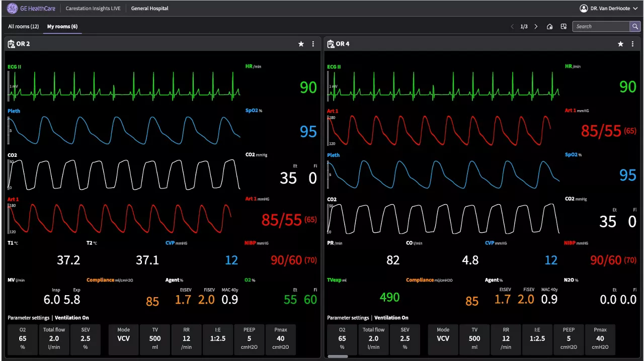Go to next page of rooms
644x361 pixels.
click(536, 27)
